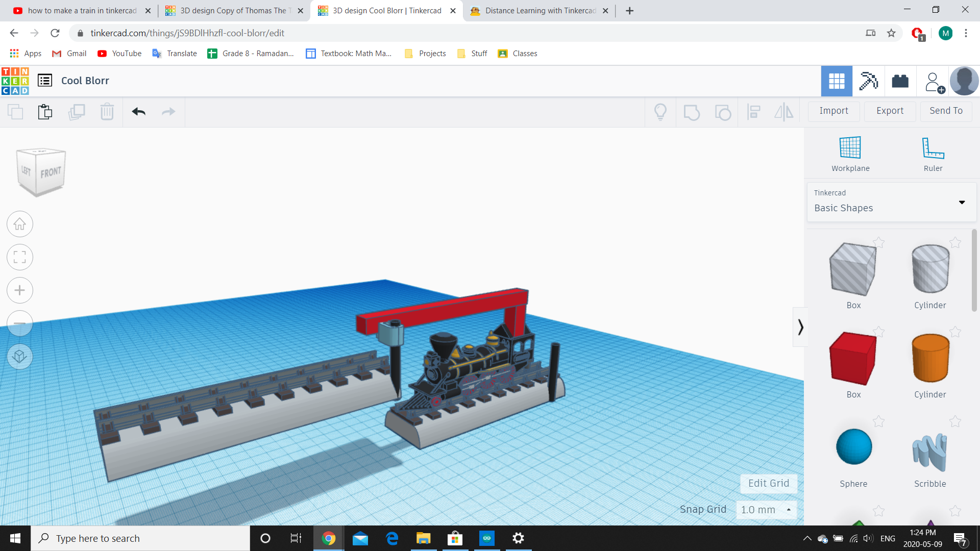The image size is (980, 551).
Task: Switch to Copy of Thomas The T tab
Action: click(234, 11)
